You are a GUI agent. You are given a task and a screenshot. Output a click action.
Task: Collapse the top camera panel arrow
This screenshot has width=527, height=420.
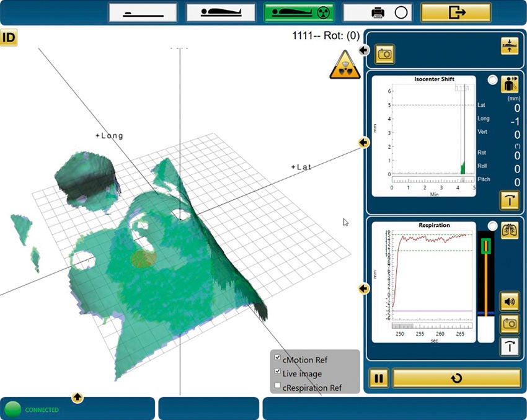[x=364, y=50]
